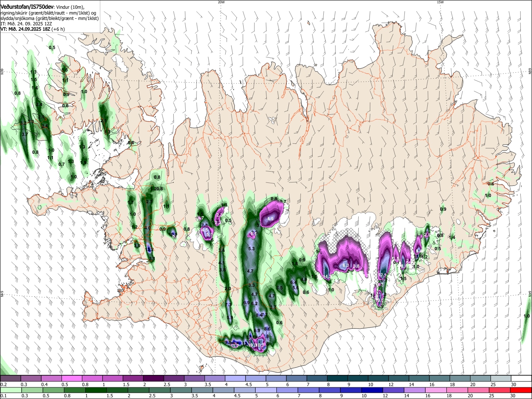This screenshot has width=532, height=399.
Task: Click the '6.3' value inside the pink snow area
Action: (345, 265)
